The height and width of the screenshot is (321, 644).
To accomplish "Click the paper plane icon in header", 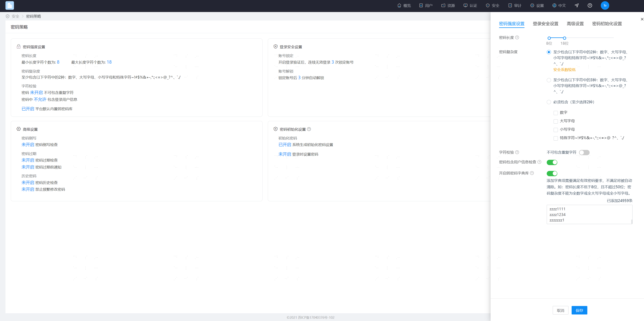I will 577,5.
